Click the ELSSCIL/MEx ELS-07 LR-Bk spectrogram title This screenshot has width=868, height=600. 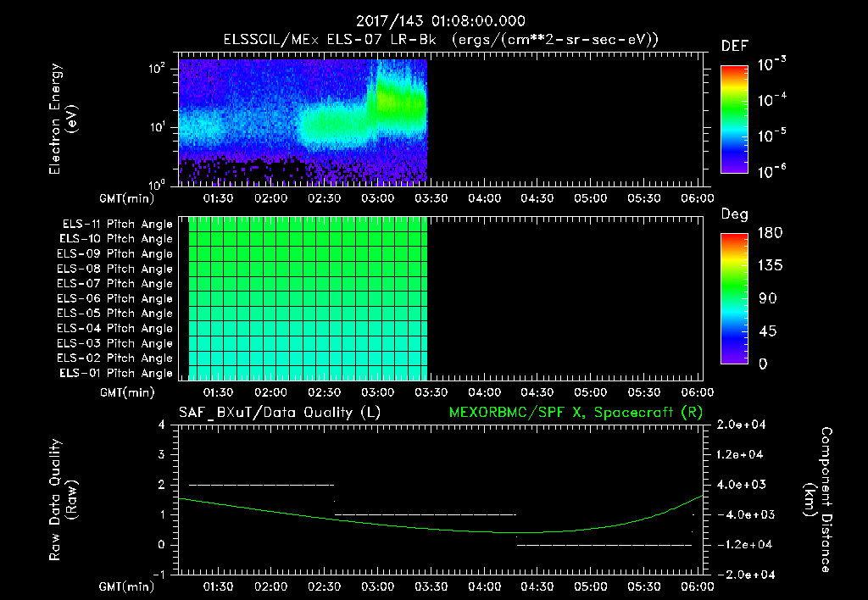tap(330, 40)
